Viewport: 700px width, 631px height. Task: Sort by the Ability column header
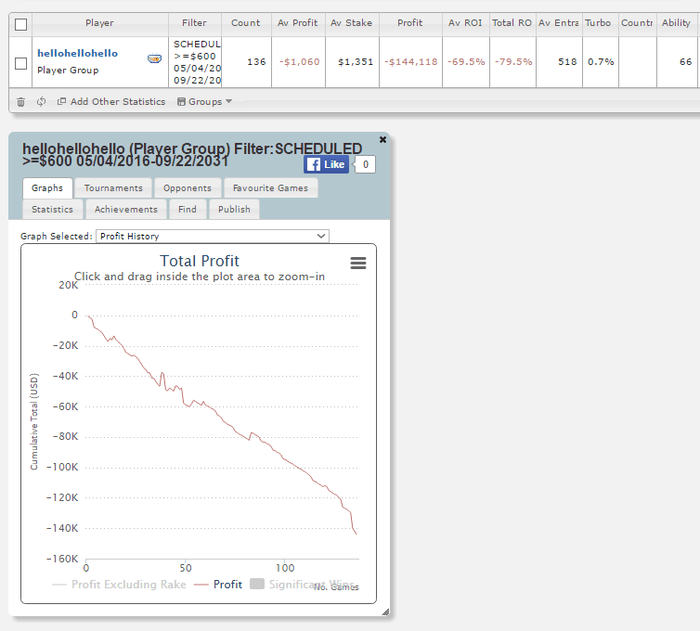point(676,23)
